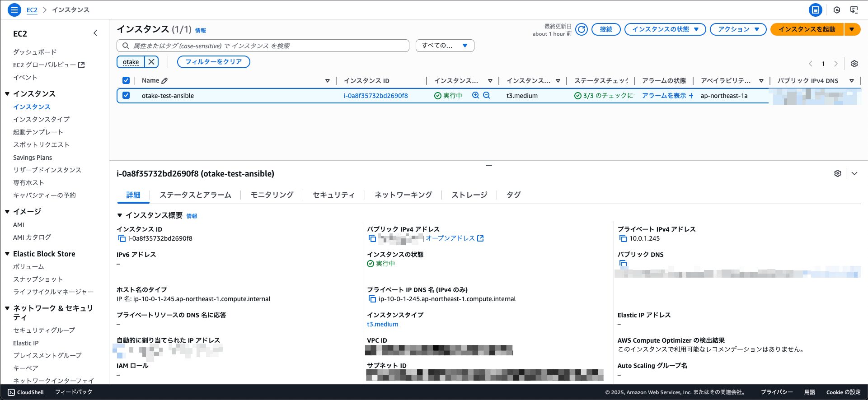Open the EC2 Global View external link
Screen dimensions: 868x400
[49, 65]
